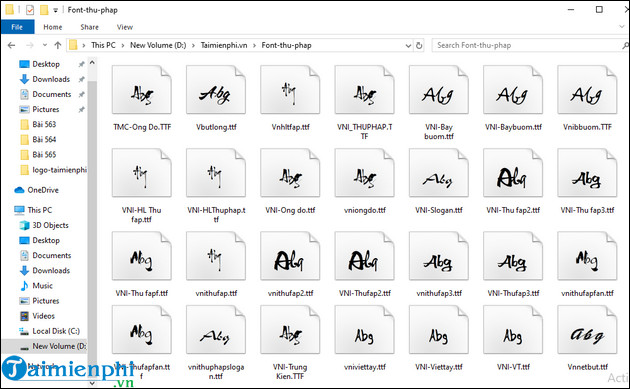This screenshot has width=630, height=389.
Task: Select the Vbutlong.ttf font file icon
Action: coord(216,90)
